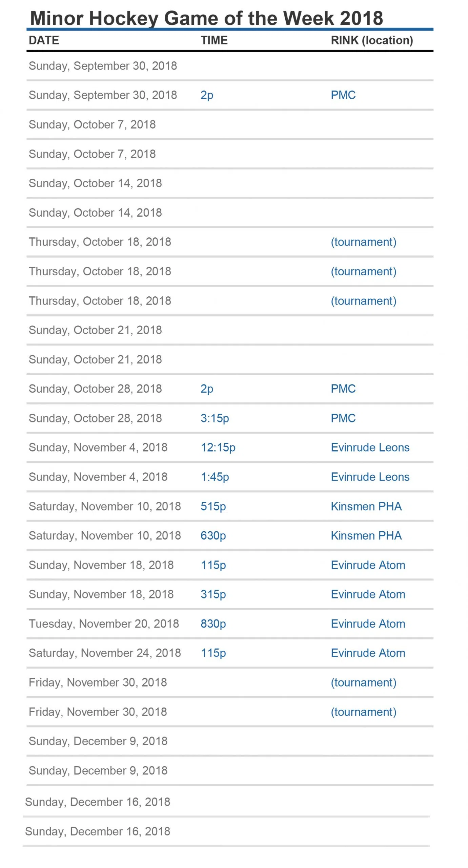Click first (tournament) entry for October 18
The width and height of the screenshot is (468, 868).
point(363,242)
